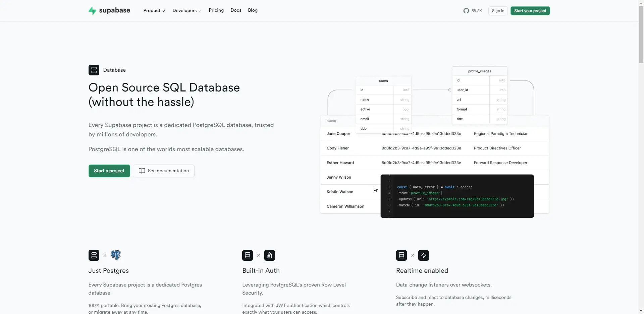
Task: Click the database icon above Just Postgres
Action: coord(94,255)
